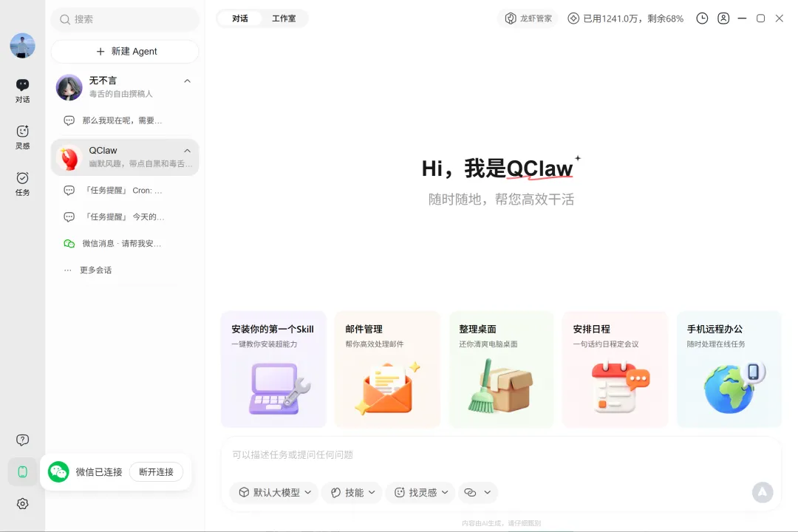Close the QClaw window
The height and width of the screenshot is (532, 798).
[780, 18]
